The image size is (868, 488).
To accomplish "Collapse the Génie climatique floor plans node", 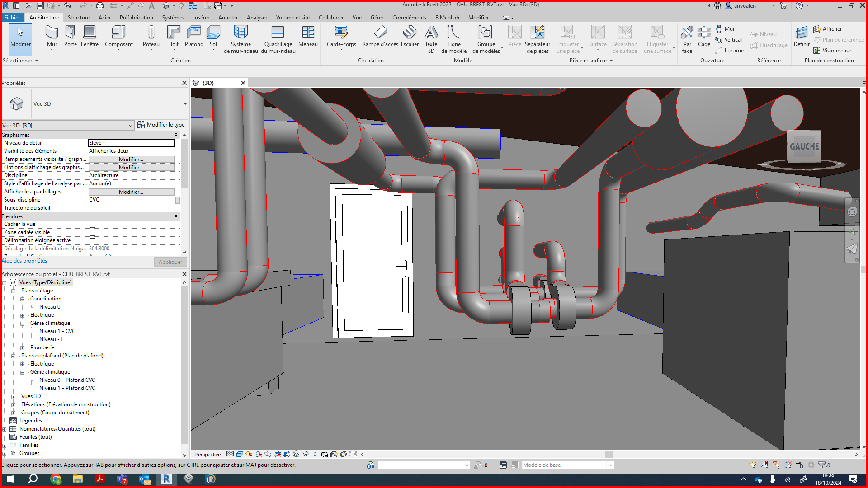I will coord(22,324).
